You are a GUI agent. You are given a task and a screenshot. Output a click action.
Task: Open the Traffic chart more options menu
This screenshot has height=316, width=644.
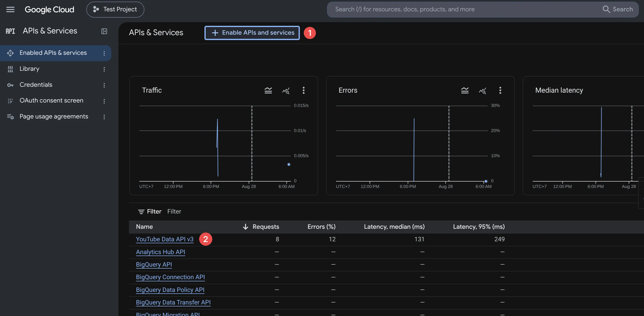coord(304,90)
